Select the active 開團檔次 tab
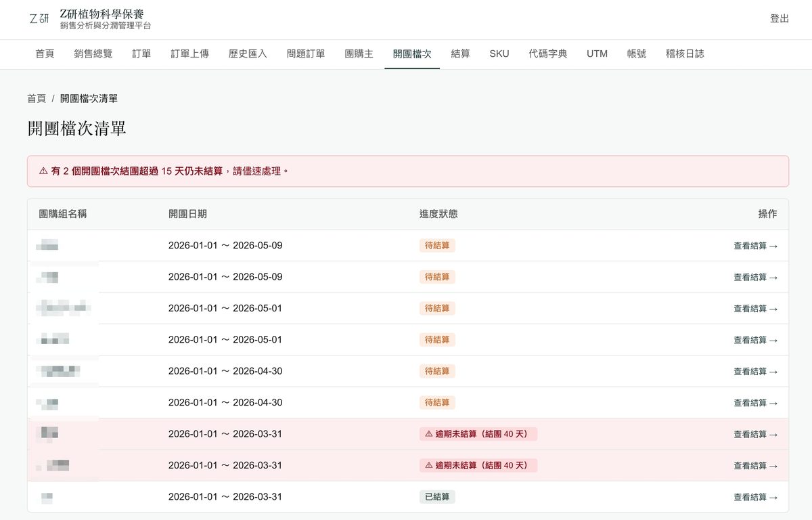The height and width of the screenshot is (520, 812). tap(412, 53)
